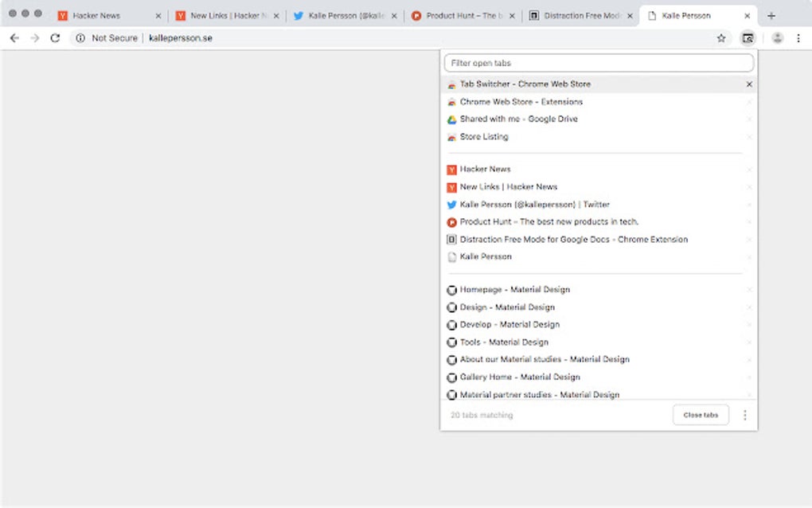
Task: Click the Filter open tabs input field
Action: (x=599, y=62)
